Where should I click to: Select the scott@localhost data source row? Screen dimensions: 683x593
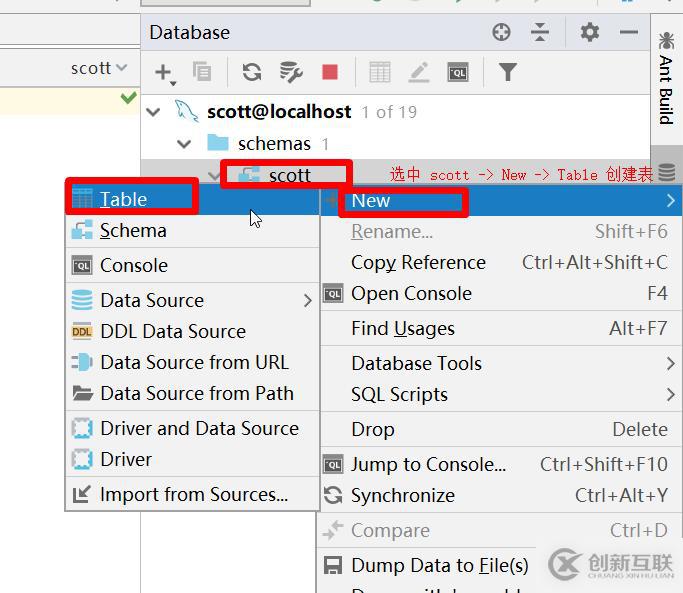395,112
